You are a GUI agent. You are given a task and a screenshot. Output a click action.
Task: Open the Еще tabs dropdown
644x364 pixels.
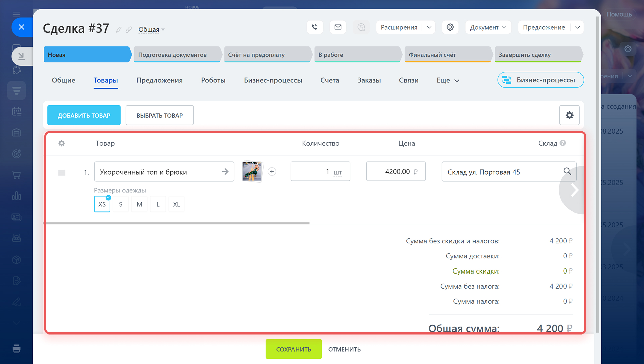(x=448, y=80)
